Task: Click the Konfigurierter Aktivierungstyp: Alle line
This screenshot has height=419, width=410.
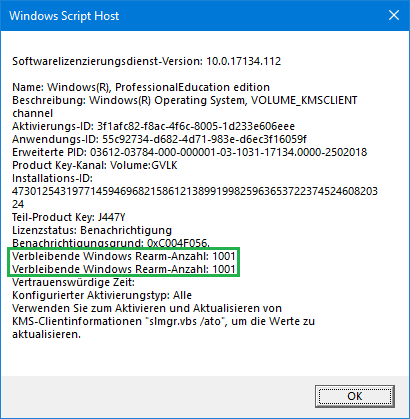Action: (102, 295)
